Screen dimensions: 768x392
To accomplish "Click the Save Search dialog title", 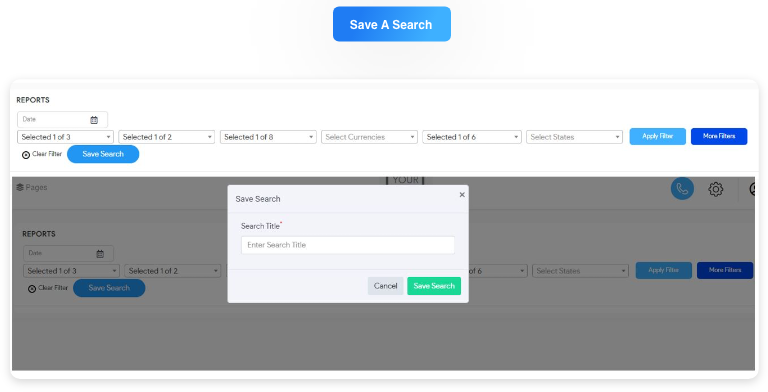I will coord(258,199).
